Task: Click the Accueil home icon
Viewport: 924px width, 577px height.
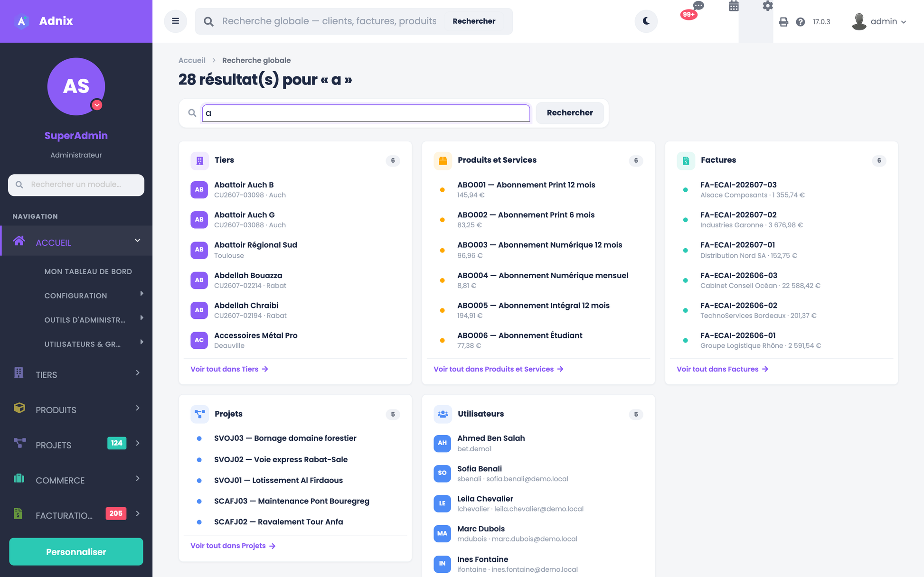Action: coord(19,241)
